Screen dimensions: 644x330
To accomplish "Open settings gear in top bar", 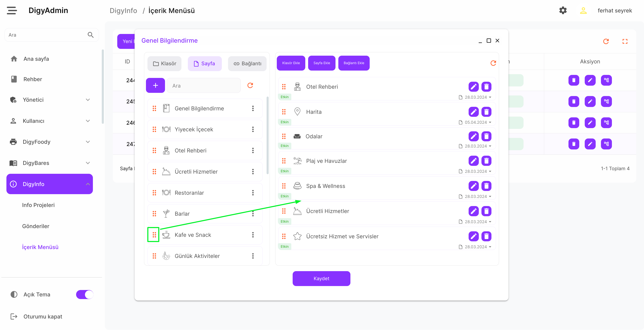I will pyautogui.click(x=563, y=11).
